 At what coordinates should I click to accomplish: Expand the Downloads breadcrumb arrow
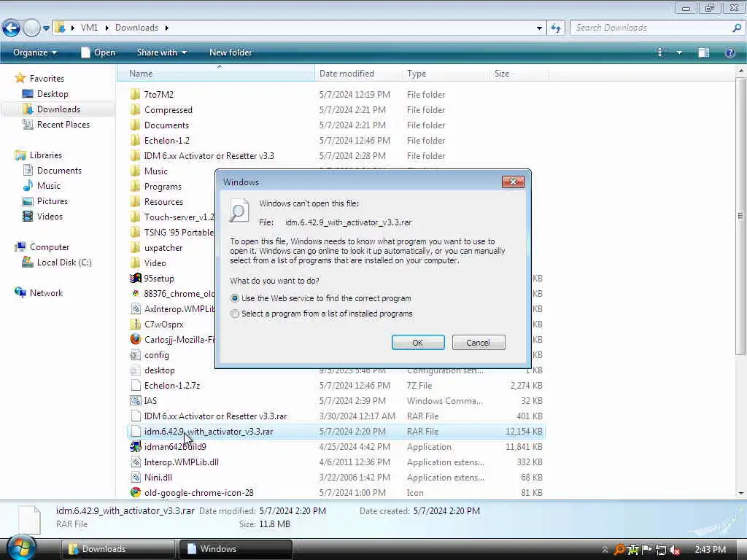pos(167,28)
